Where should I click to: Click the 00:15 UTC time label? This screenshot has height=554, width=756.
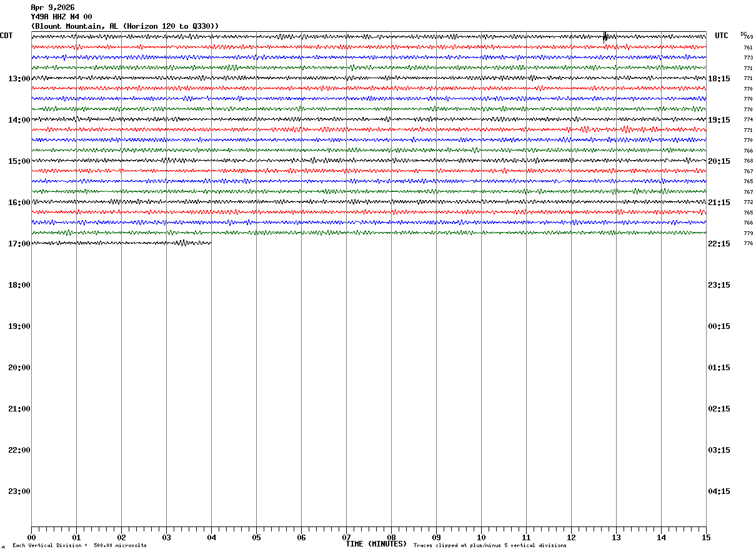[x=719, y=326]
